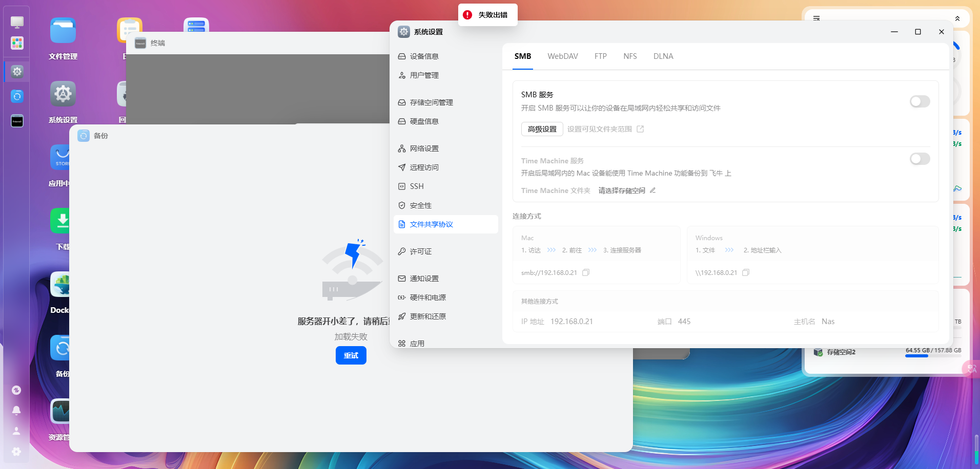980x469 pixels.
Task: Collapse the widget panel with the double-chevron
Action: click(x=957, y=18)
